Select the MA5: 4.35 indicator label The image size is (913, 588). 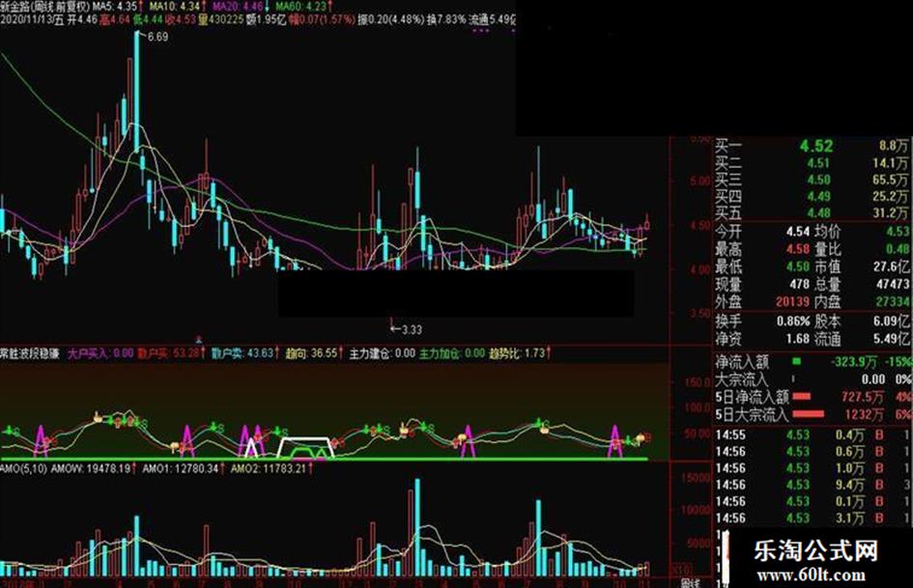[x=115, y=7]
